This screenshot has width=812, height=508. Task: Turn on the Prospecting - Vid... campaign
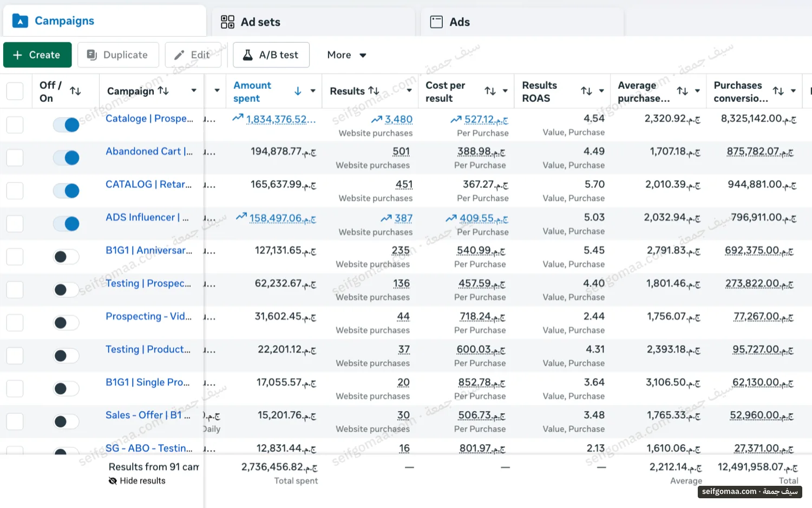[66, 323]
